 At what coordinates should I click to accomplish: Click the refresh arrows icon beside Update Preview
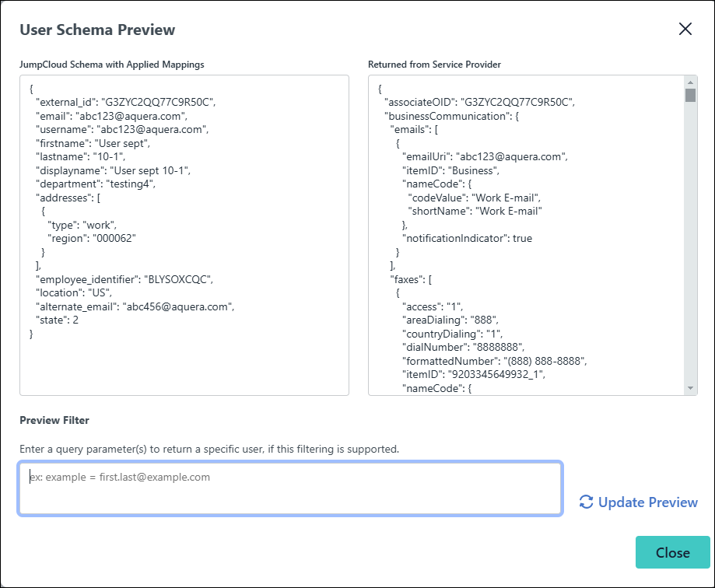point(587,502)
